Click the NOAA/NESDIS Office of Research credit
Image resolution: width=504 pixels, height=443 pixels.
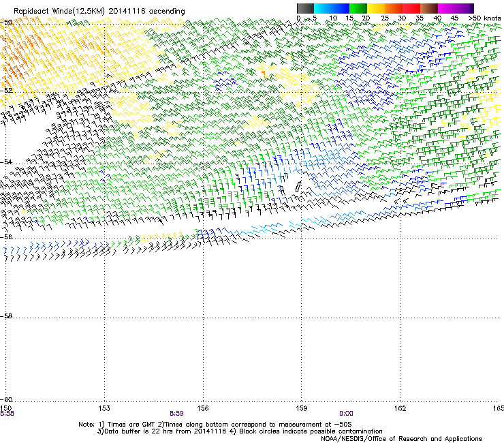coord(401,439)
